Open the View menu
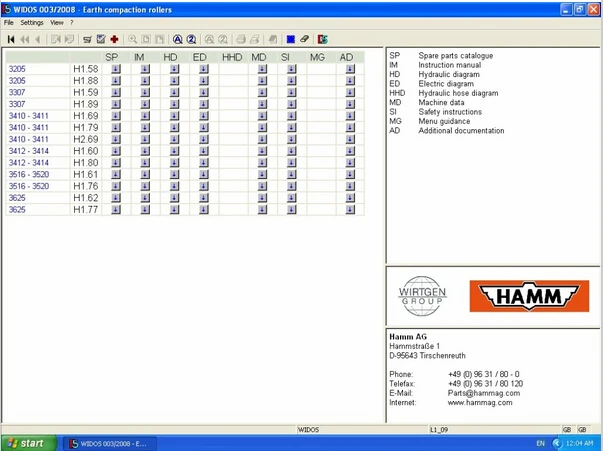 tap(57, 23)
